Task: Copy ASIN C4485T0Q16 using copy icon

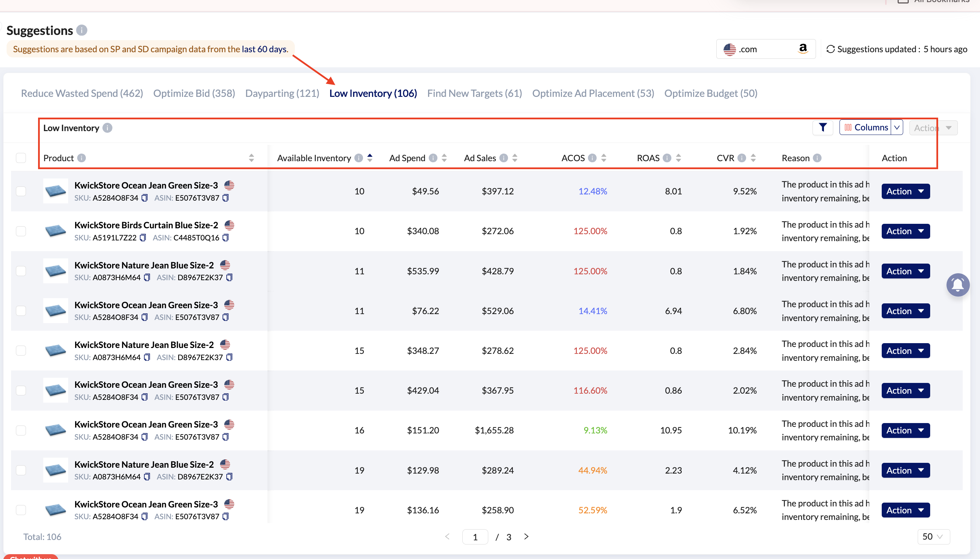Action: (x=226, y=238)
